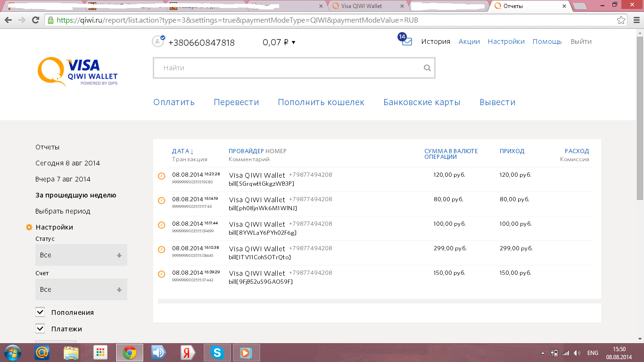Click the orange gear icon beside Настройки

coord(29,227)
